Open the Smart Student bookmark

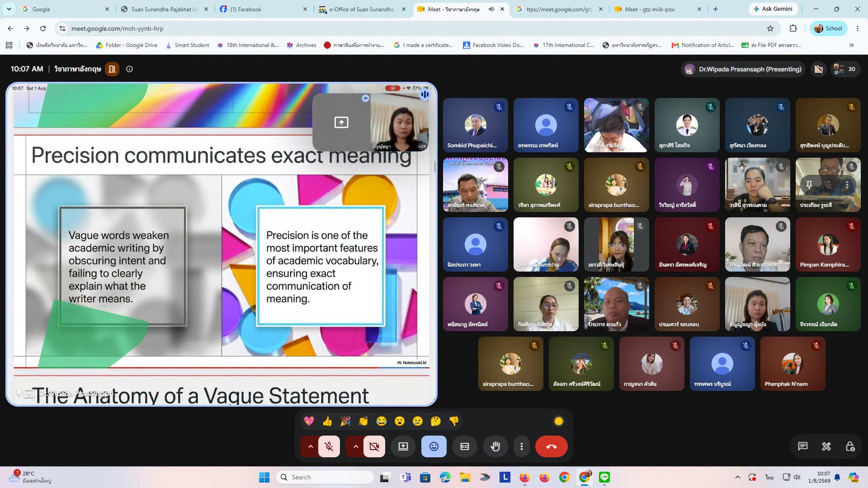[188, 45]
